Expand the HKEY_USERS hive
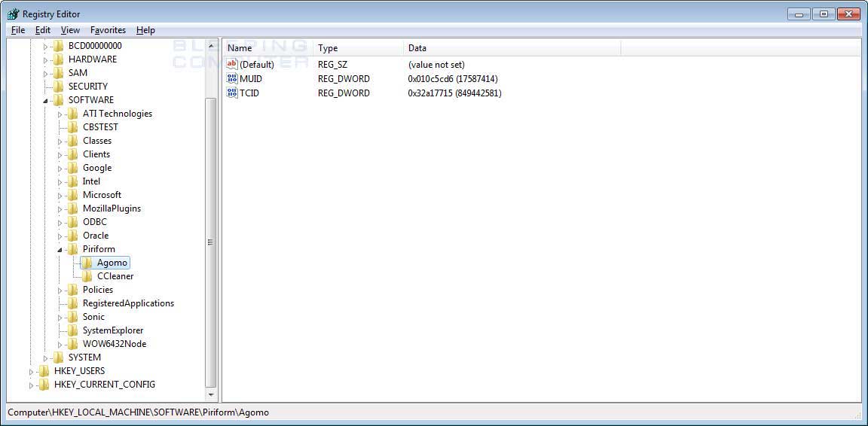Viewport: 868px width, 426px height. pos(32,371)
